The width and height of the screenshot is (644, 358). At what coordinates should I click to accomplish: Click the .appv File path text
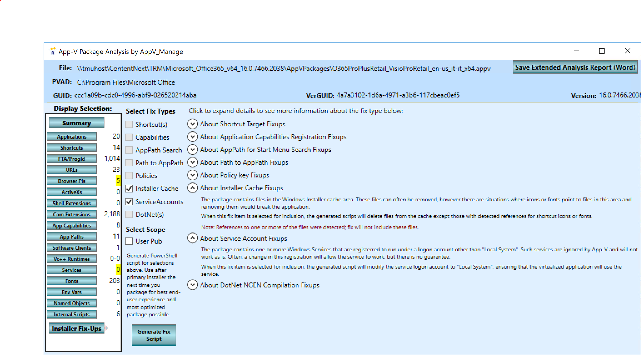tap(284, 68)
